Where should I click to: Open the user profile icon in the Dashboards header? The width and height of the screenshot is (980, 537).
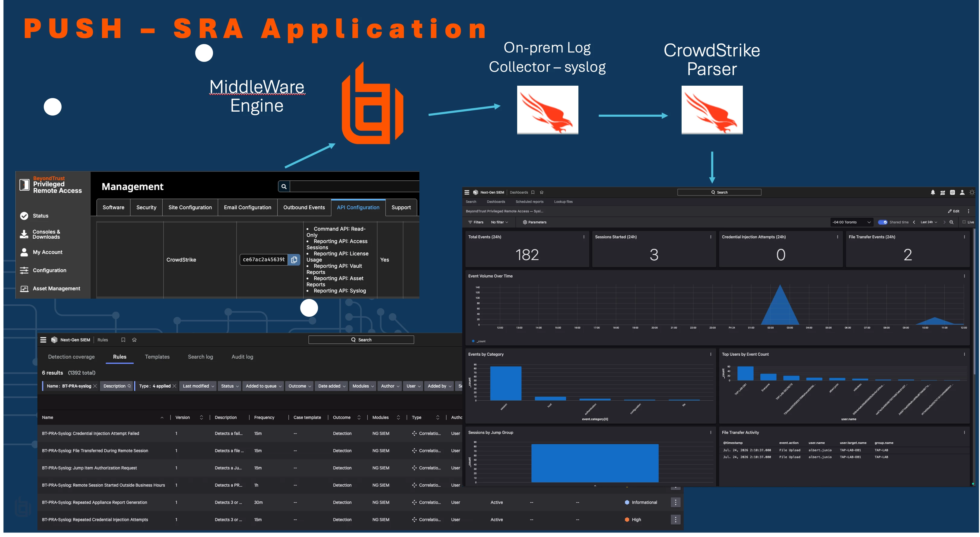962,192
